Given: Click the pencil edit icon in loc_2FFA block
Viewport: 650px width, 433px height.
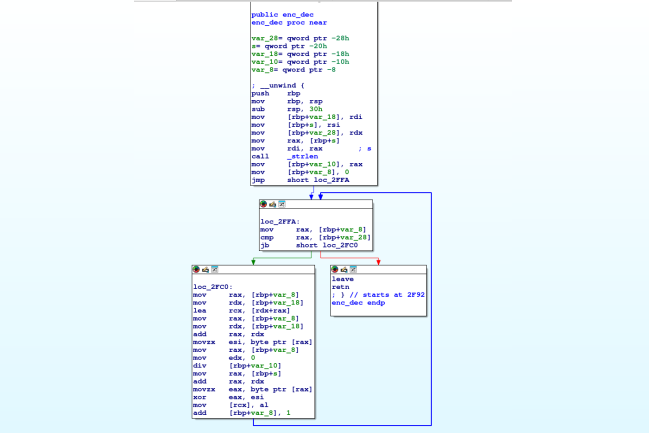Looking at the screenshot, I should tap(273, 203).
